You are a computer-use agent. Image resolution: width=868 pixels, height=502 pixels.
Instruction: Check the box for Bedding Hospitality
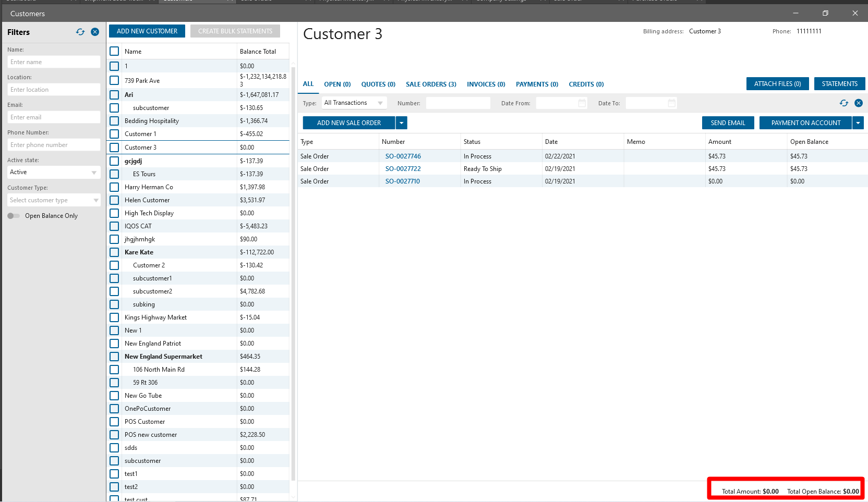114,121
